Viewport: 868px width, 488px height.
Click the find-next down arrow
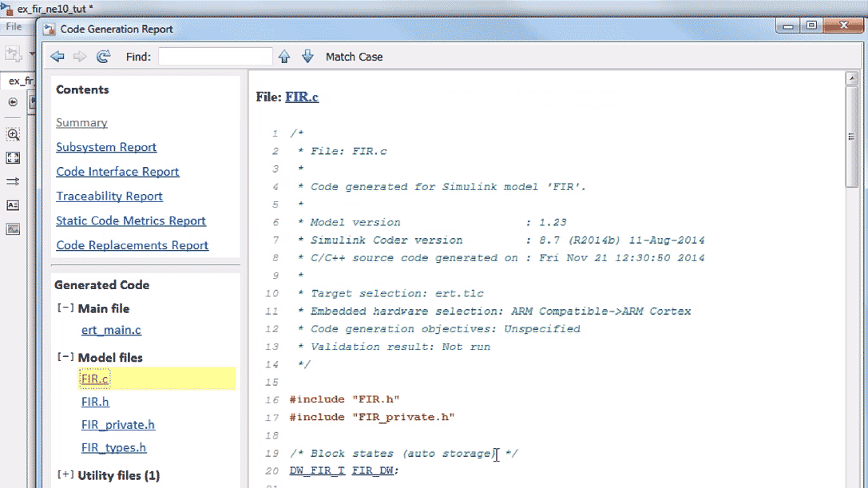click(x=307, y=56)
